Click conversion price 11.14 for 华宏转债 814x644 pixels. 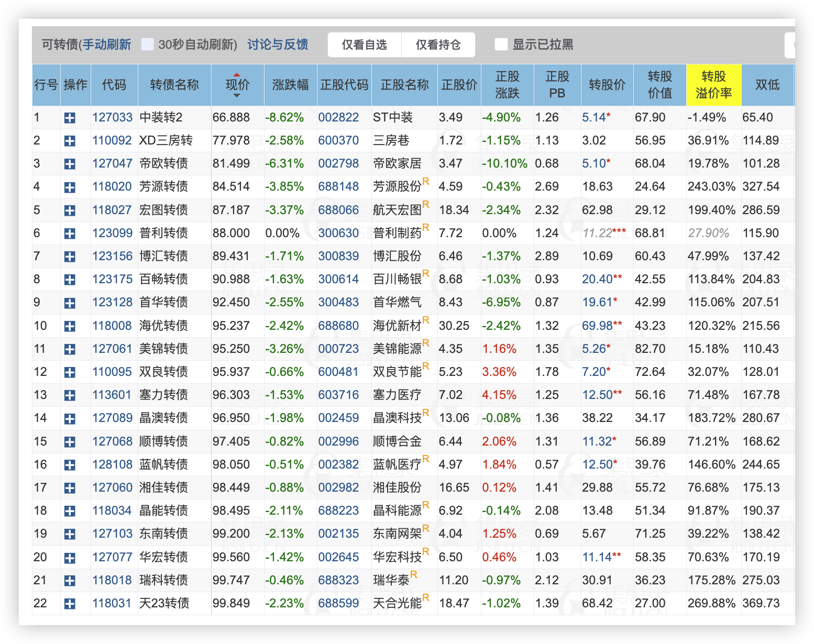pyautogui.click(x=597, y=557)
